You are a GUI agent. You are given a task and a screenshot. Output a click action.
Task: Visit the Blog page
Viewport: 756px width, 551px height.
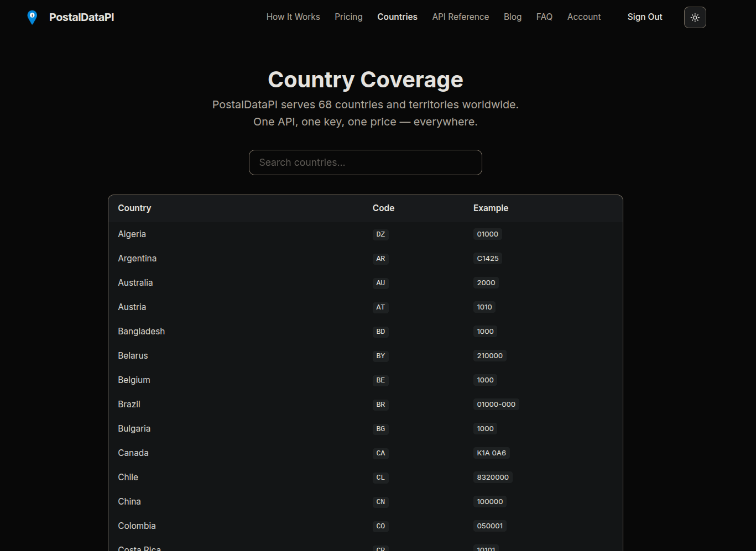pos(513,17)
